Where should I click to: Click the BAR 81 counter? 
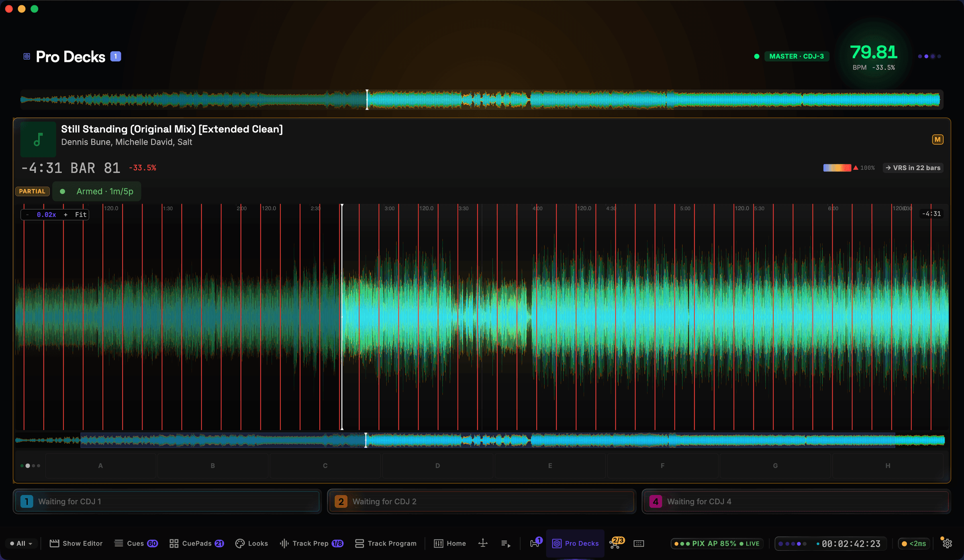pos(95,168)
